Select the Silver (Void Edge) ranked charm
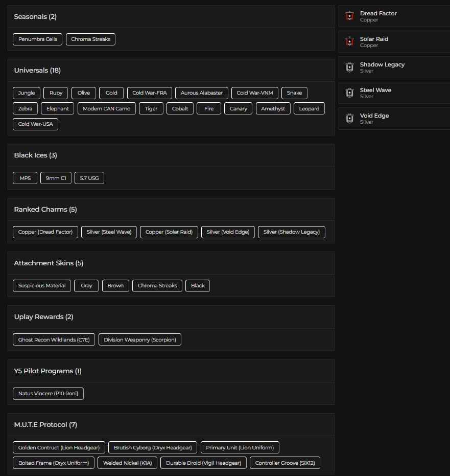This screenshot has height=476, width=450. 228,232
